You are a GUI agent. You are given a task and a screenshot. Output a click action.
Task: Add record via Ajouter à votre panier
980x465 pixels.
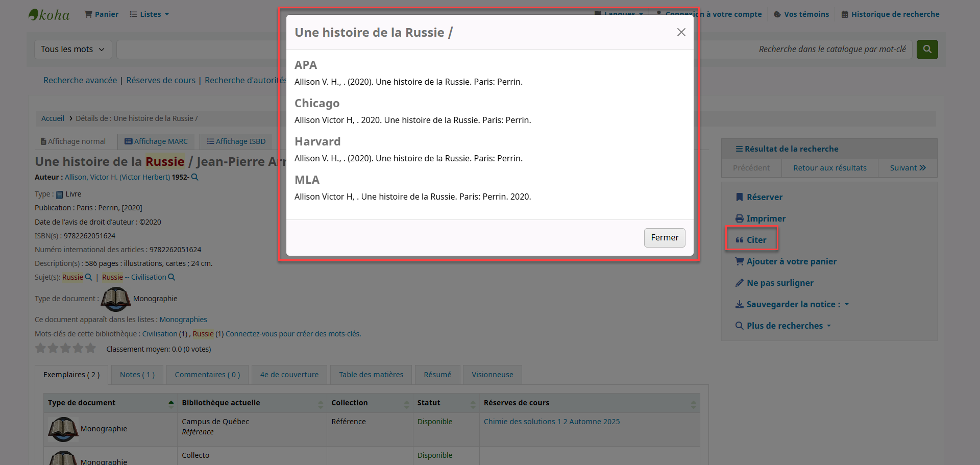pos(786,261)
